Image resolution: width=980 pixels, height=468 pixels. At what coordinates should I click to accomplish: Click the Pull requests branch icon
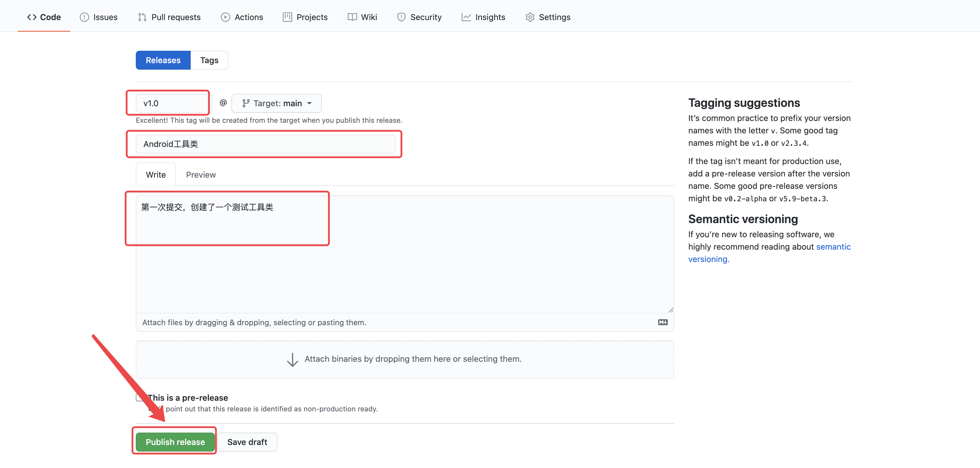pyautogui.click(x=142, y=17)
